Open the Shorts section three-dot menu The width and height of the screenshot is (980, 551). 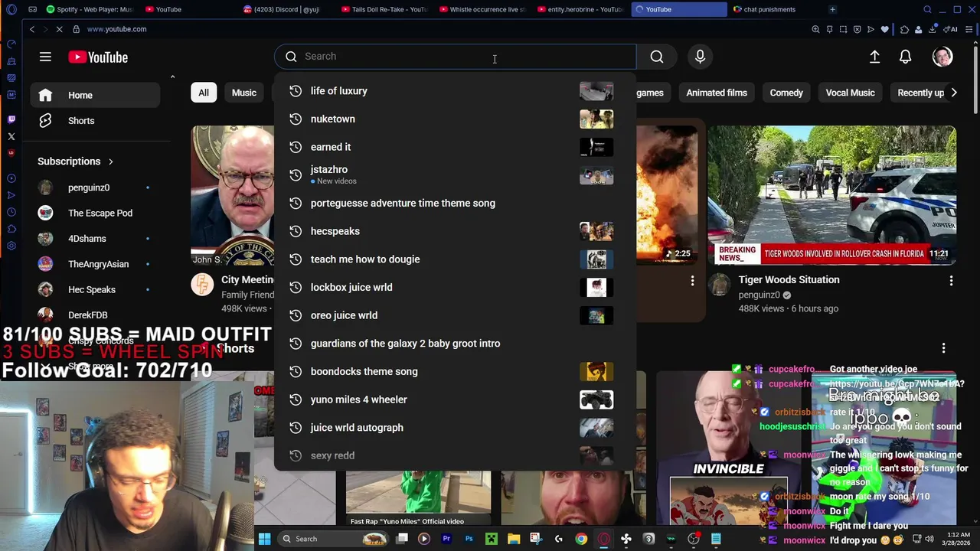[943, 348]
